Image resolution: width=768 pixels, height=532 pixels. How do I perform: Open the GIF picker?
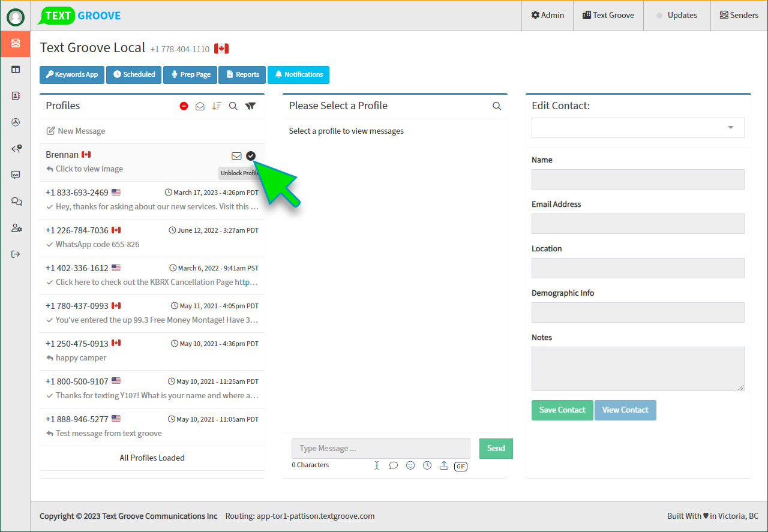(461, 466)
